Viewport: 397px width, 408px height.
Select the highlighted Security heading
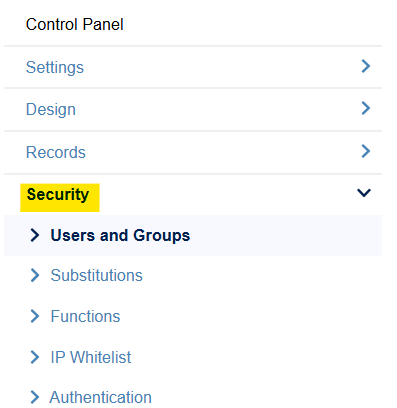click(x=58, y=195)
